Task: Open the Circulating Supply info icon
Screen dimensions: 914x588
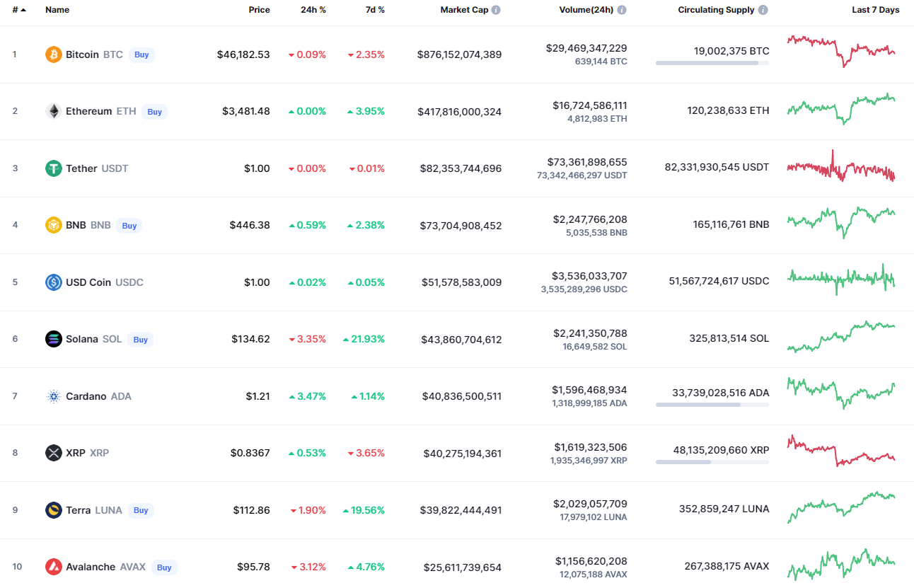Action: pos(763,11)
